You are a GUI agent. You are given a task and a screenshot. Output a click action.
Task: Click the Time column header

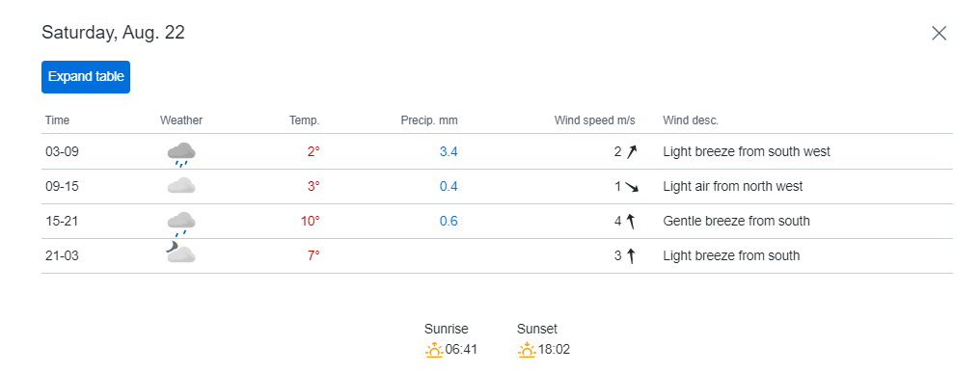pos(58,120)
